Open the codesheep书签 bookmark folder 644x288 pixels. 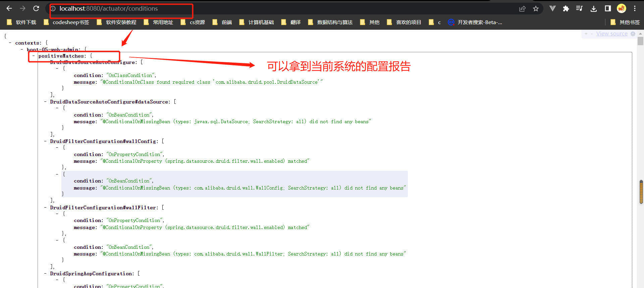point(66,22)
